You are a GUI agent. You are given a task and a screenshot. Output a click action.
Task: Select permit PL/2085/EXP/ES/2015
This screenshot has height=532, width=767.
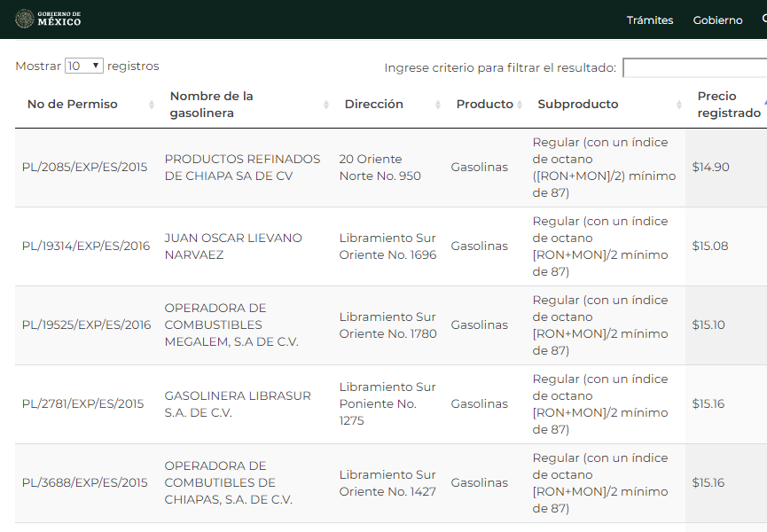tap(84, 168)
